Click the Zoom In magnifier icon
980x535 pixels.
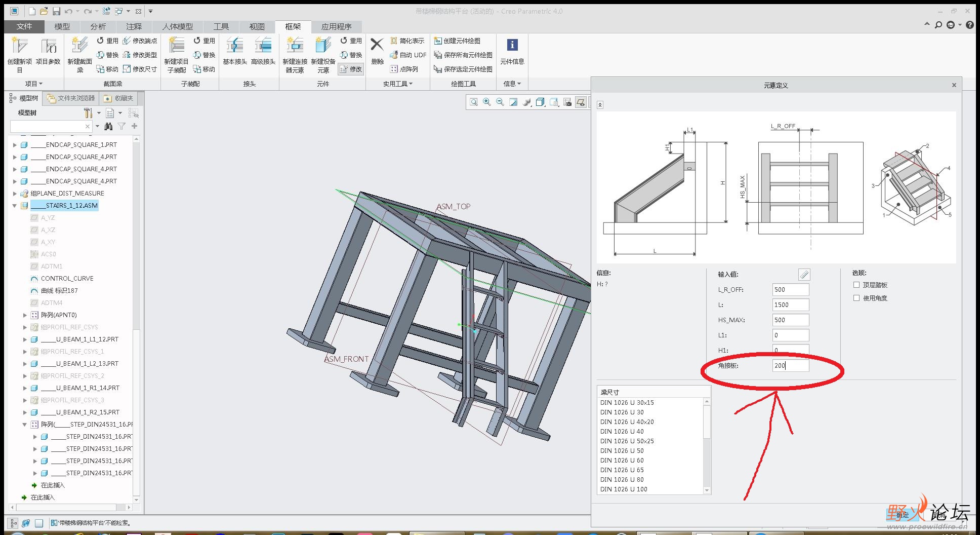click(487, 102)
